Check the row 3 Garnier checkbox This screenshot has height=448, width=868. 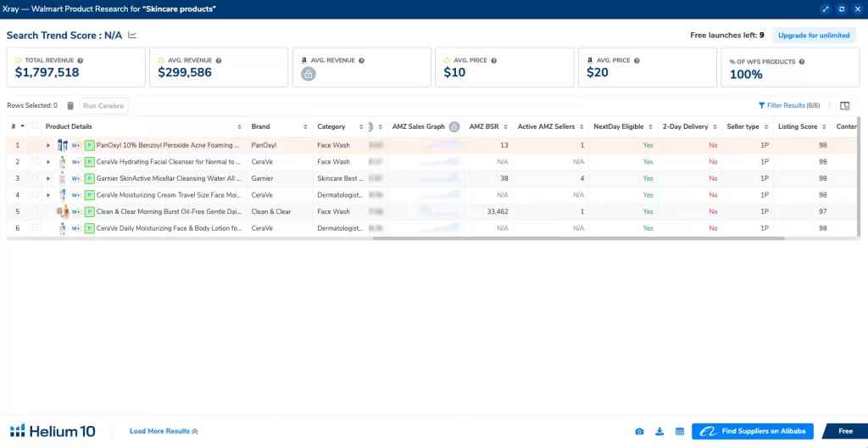(35, 178)
